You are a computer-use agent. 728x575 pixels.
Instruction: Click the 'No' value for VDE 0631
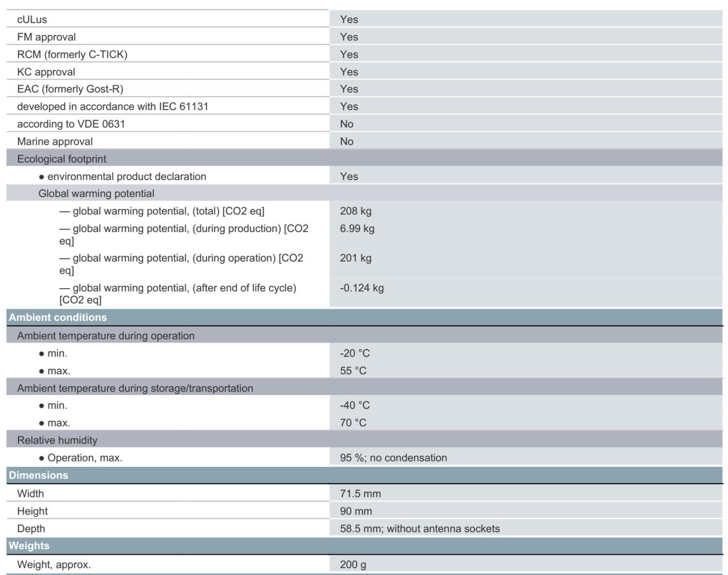[x=347, y=124]
